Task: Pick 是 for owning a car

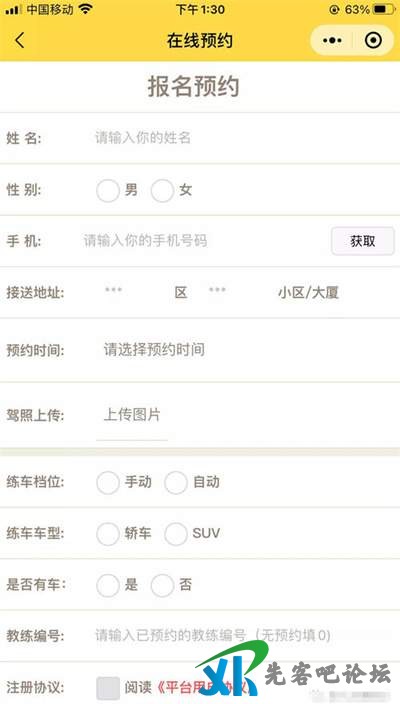Action: coord(108,585)
